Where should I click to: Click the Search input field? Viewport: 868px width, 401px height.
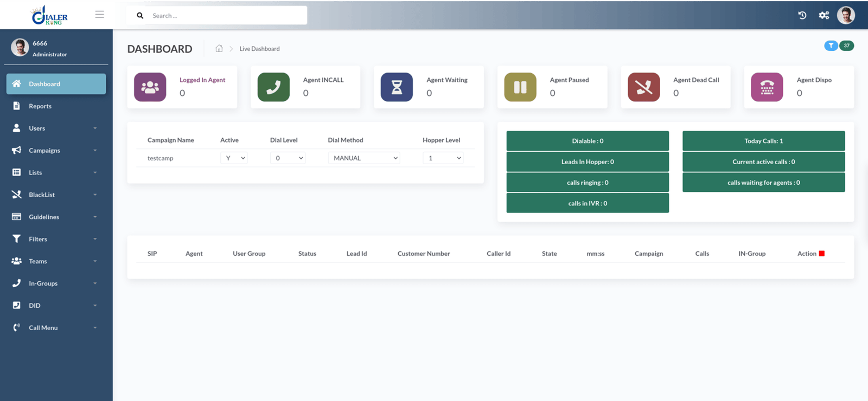pyautogui.click(x=225, y=16)
